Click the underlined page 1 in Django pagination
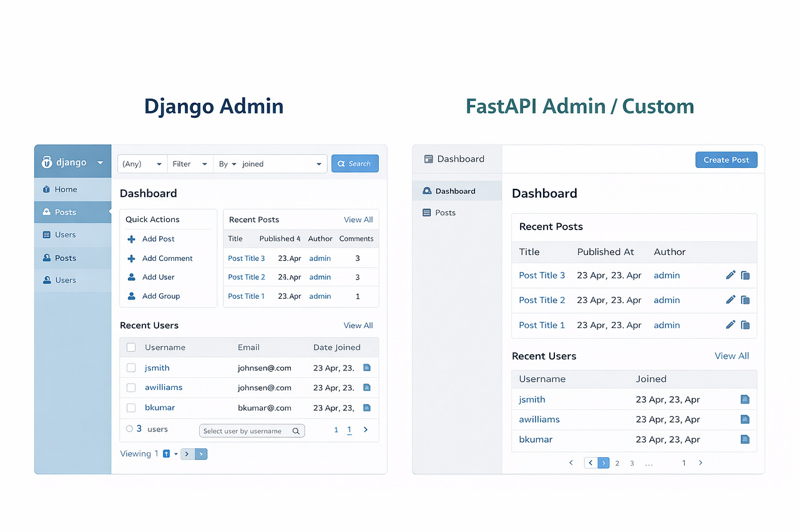The image size is (799, 532). 349,430
